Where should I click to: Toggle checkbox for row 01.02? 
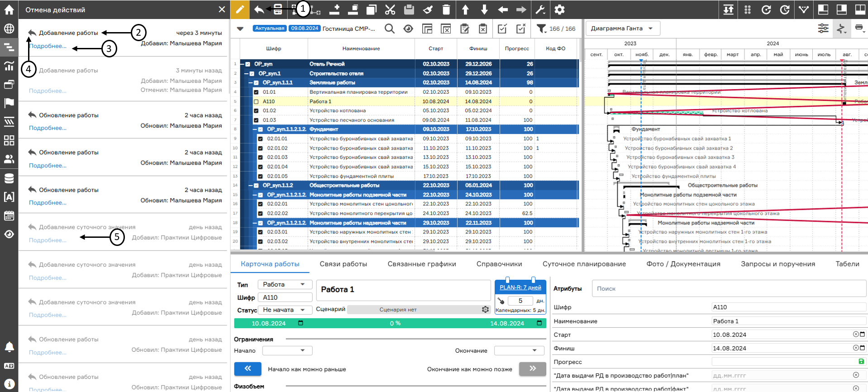256,111
